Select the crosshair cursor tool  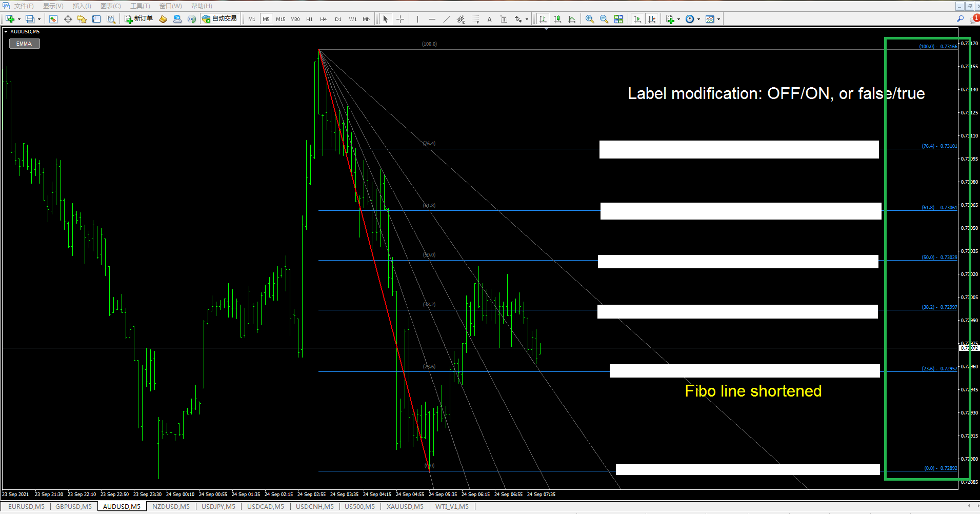(401, 19)
